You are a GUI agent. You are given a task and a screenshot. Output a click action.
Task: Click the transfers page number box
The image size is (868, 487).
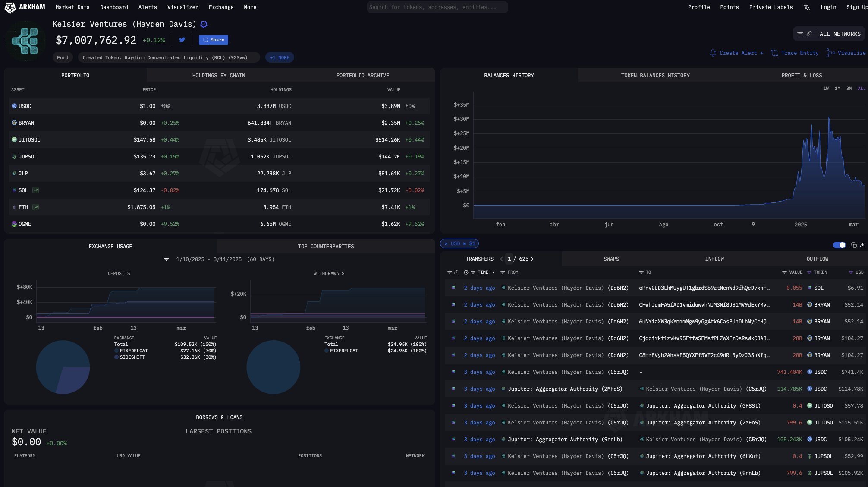509,259
